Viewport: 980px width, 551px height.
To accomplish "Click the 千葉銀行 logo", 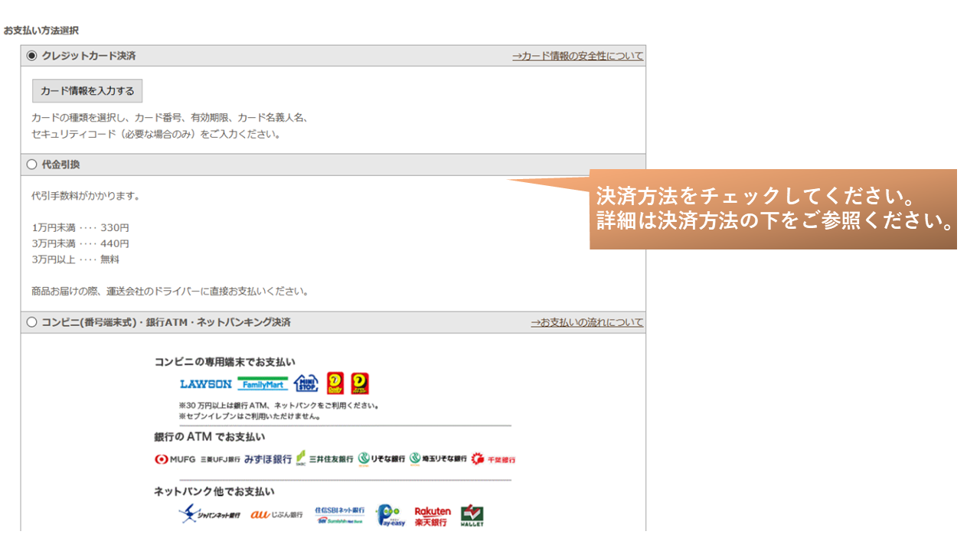I will coord(493,459).
